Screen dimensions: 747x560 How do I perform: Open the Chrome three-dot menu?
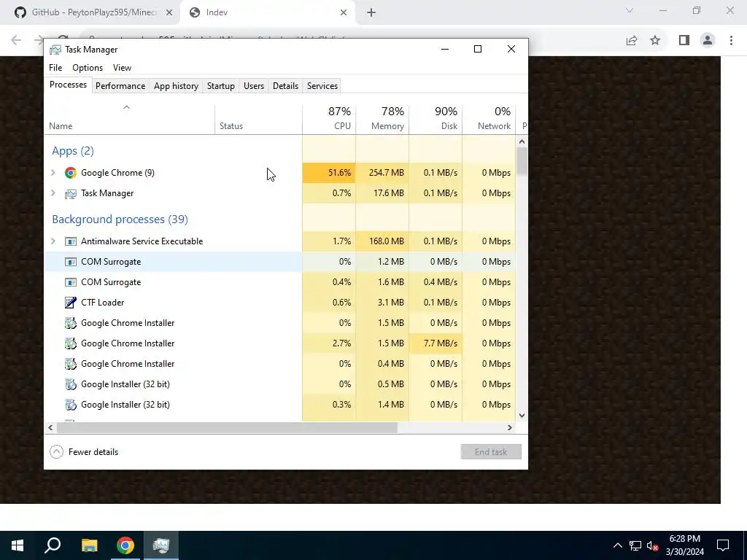pos(731,41)
